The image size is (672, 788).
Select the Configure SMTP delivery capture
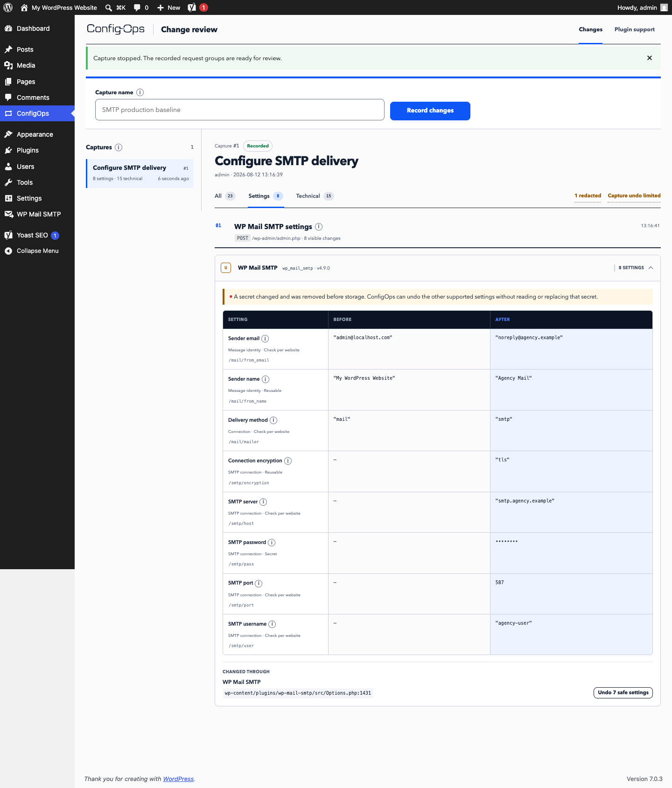[140, 174]
